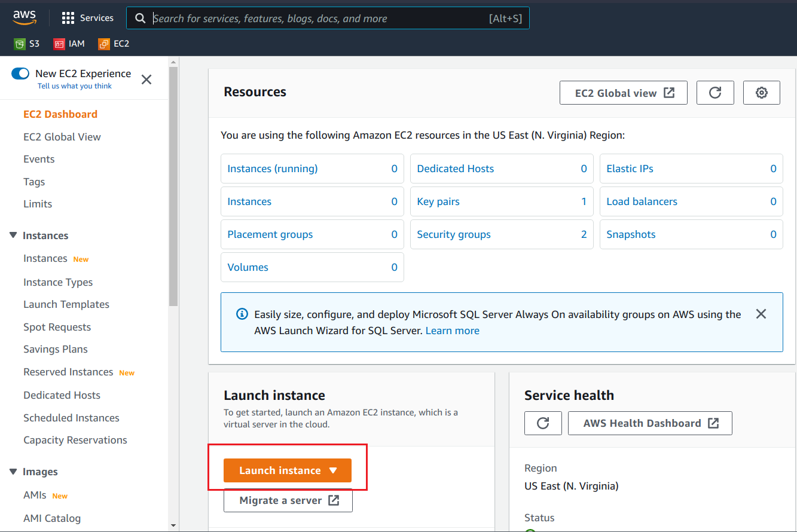Click the Services label in header
The height and width of the screenshot is (532, 797).
(x=97, y=18)
